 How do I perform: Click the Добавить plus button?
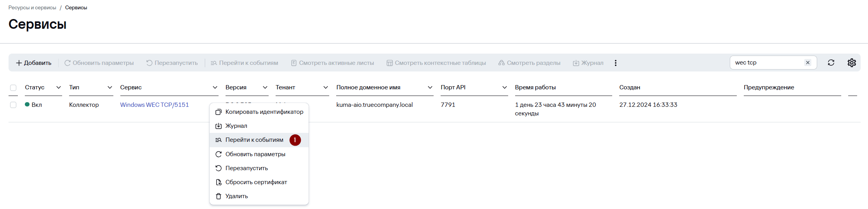pos(33,63)
